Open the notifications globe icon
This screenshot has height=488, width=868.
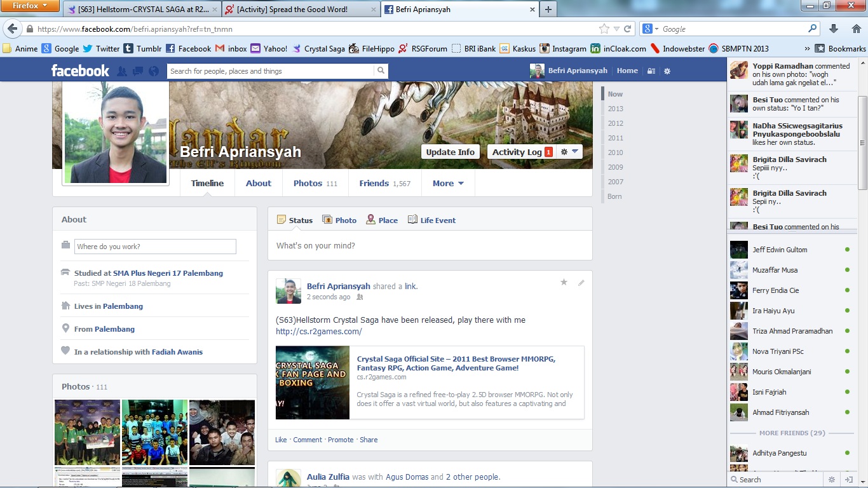[x=153, y=71]
